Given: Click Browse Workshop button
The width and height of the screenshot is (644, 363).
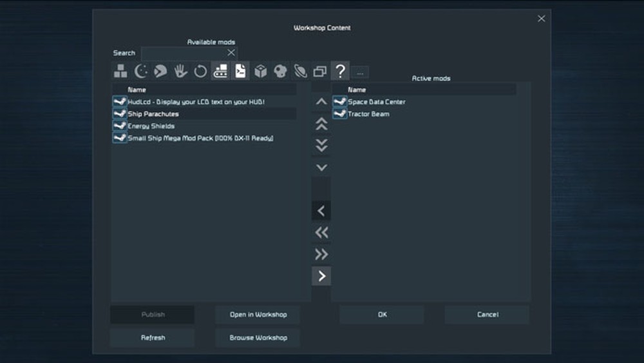Looking at the screenshot, I should point(258,337).
